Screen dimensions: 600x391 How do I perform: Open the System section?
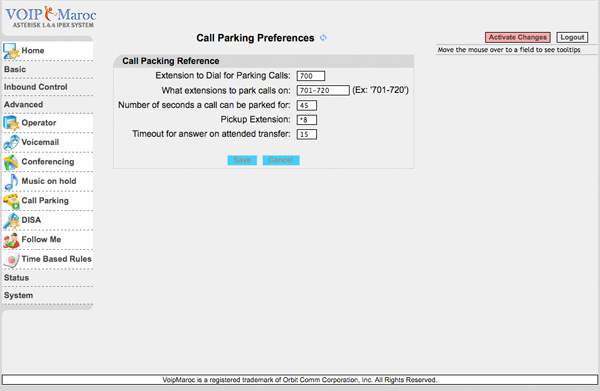click(x=18, y=295)
